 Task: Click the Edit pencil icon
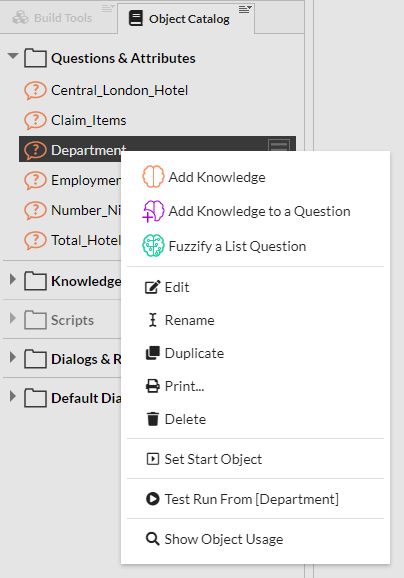[x=153, y=287]
